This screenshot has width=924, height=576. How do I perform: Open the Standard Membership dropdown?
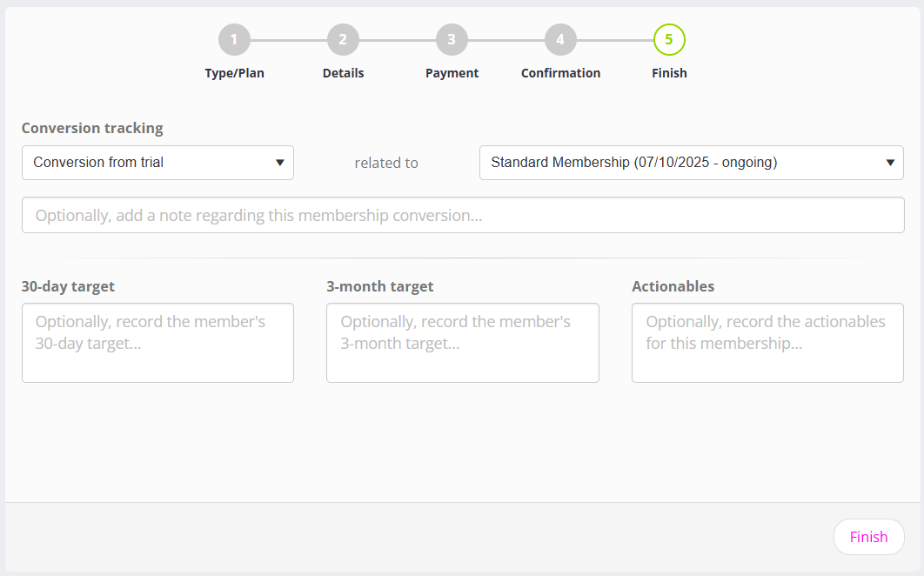pyautogui.click(x=679, y=163)
